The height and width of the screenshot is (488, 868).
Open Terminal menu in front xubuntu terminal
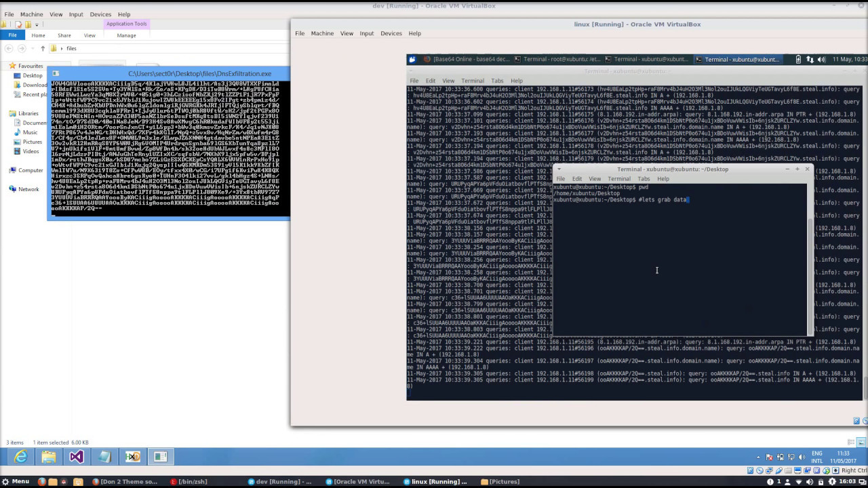click(619, 179)
